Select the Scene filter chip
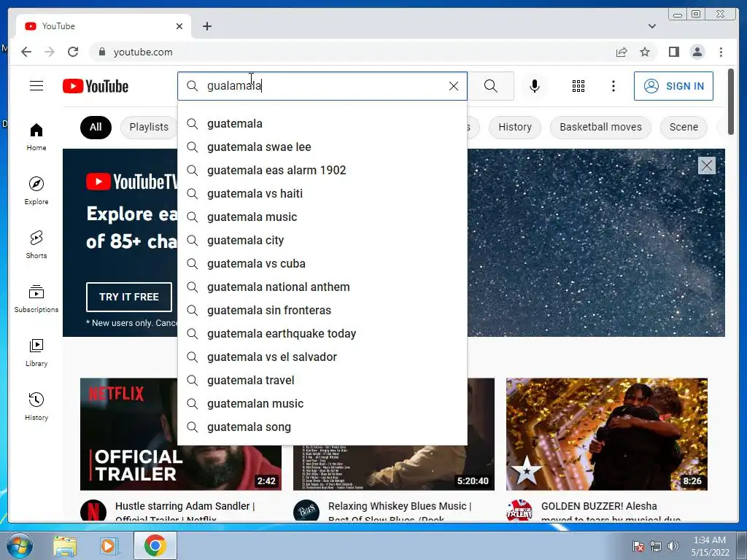Image resolution: width=747 pixels, height=560 pixels. pyautogui.click(x=683, y=127)
